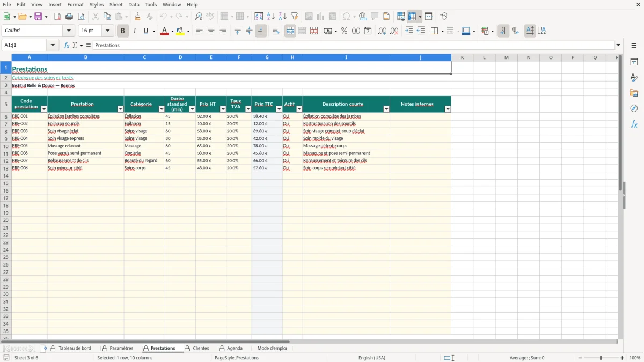Click the Save document icon
644x362 pixels.
tap(38, 17)
